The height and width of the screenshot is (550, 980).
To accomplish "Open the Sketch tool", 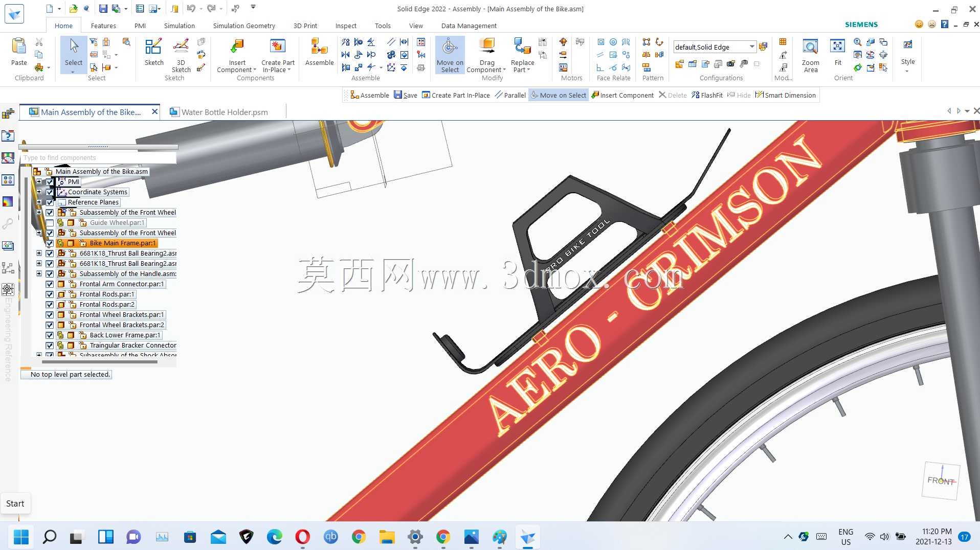I will click(154, 52).
